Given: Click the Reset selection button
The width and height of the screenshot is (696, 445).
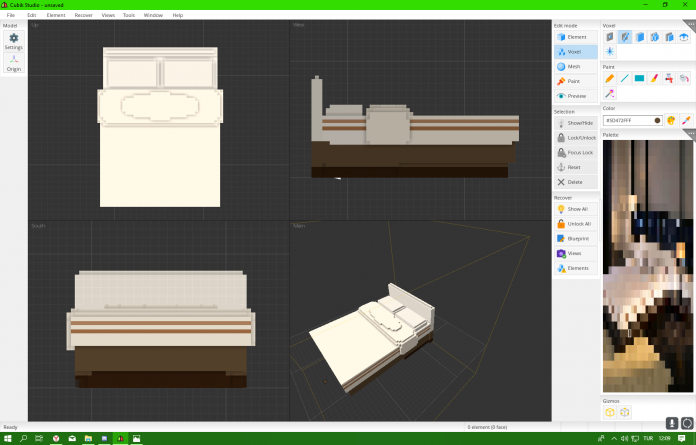Looking at the screenshot, I should tap(576, 167).
